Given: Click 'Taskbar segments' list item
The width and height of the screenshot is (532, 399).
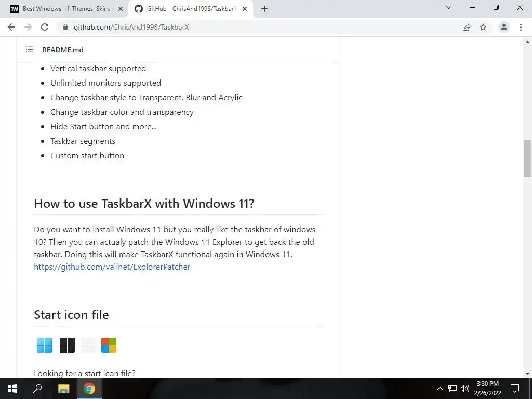Looking at the screenshot, I should point(83,141).
